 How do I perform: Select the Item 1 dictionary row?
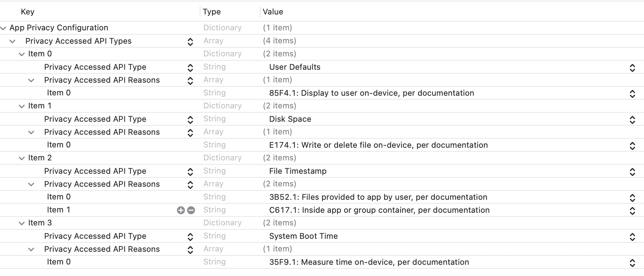40,106
